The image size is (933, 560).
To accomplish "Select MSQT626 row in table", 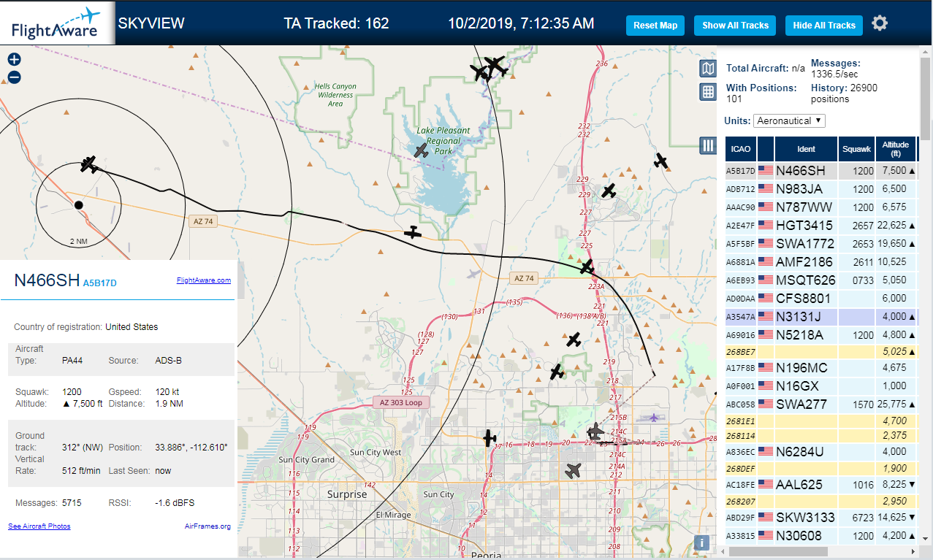I will (x=821, y=280).
